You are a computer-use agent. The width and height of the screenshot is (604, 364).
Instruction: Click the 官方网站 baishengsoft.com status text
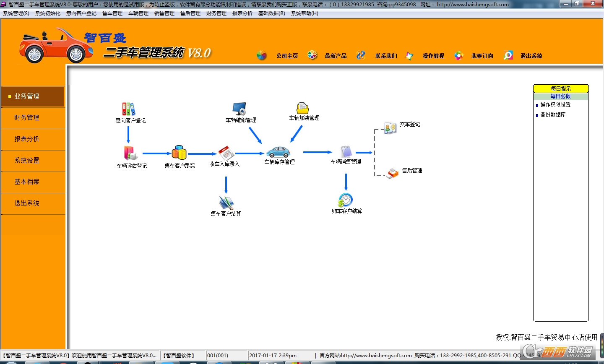tap(366, 356)
